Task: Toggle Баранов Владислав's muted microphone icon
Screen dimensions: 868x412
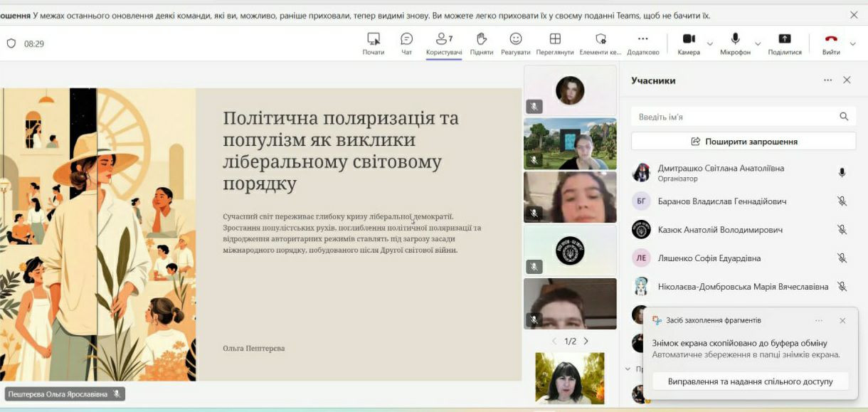Action: [842, 201]
